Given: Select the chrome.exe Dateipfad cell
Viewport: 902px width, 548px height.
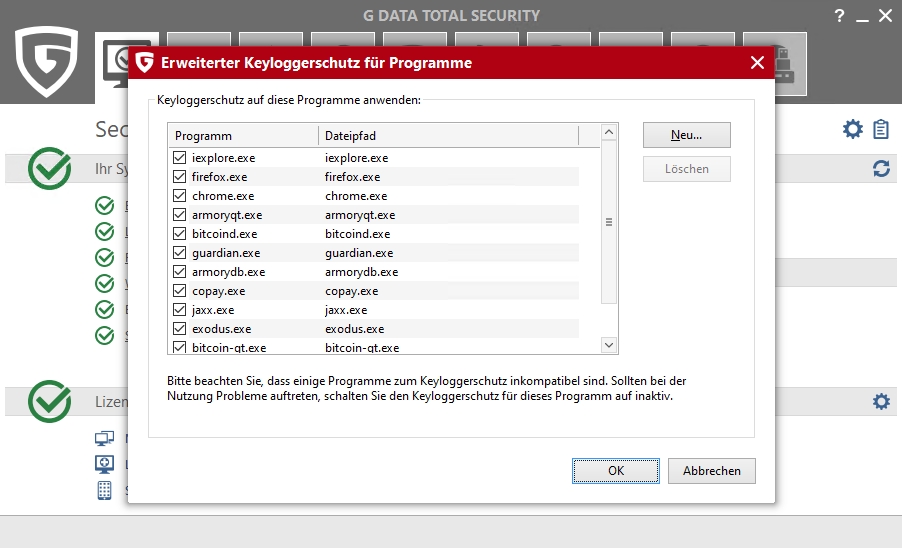Looking at the screenshot, I should pyautogui.click(x=356, y=196).
